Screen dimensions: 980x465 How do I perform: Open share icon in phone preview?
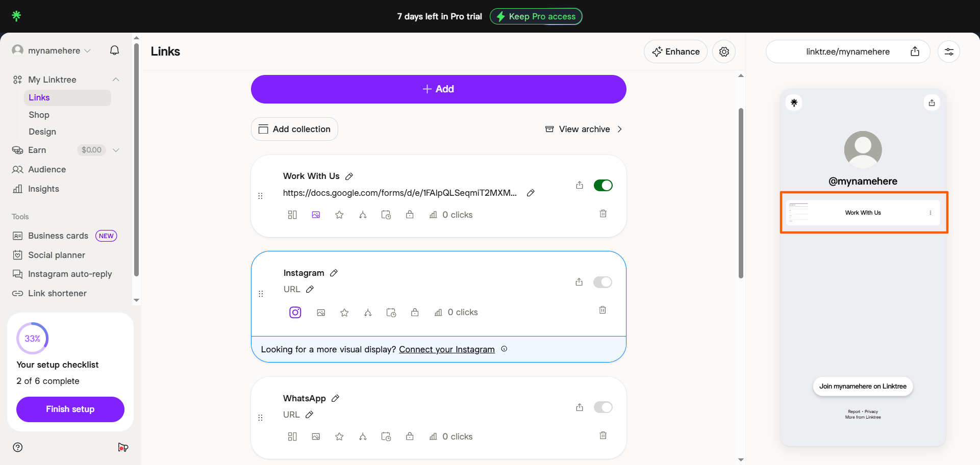tap(932, 102)
